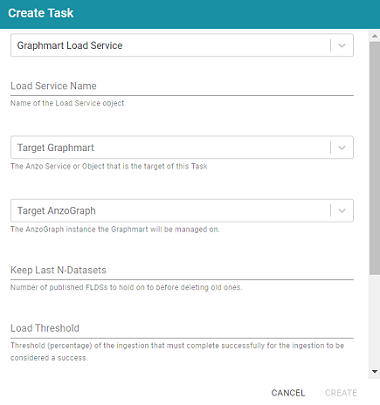Click the chevron arrow in Target Graphmart box

pyautogui.click(x=342, y=147)
